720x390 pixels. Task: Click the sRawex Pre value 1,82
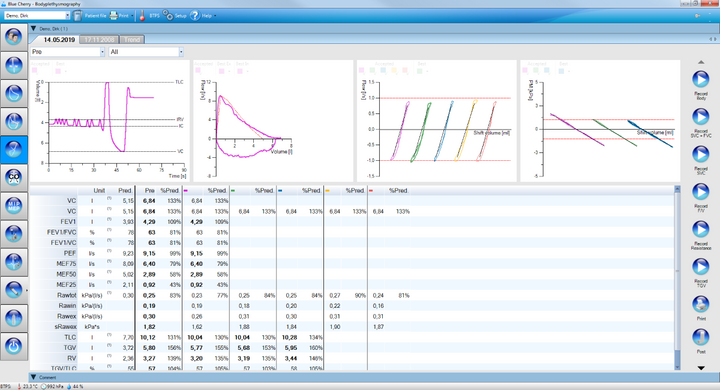coord(149,327)
